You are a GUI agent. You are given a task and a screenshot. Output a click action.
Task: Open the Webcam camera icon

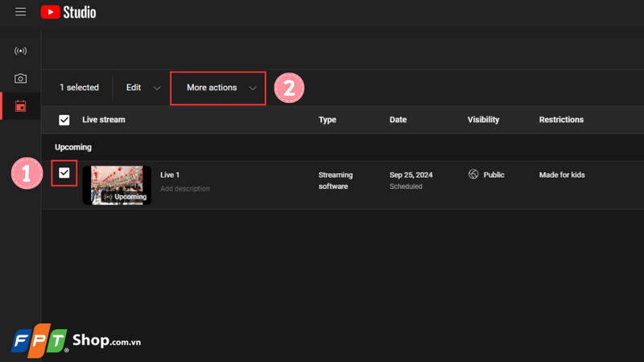(21, 78)
